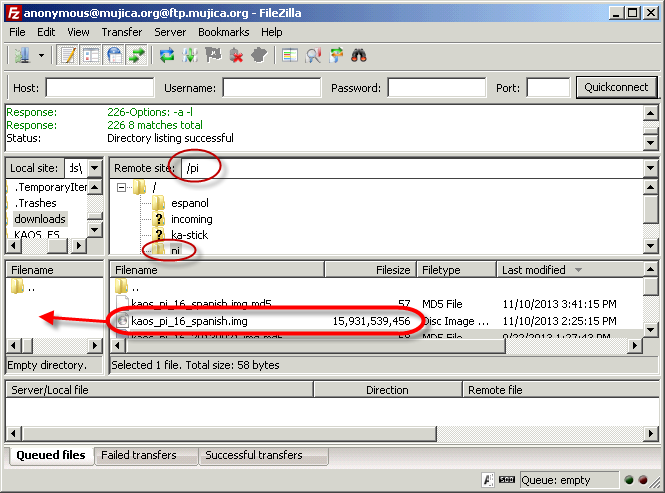The height and width of the screenshot is (493, 665).
Task: Toggle synchronized browsing
Action: [x=336, y=56]
